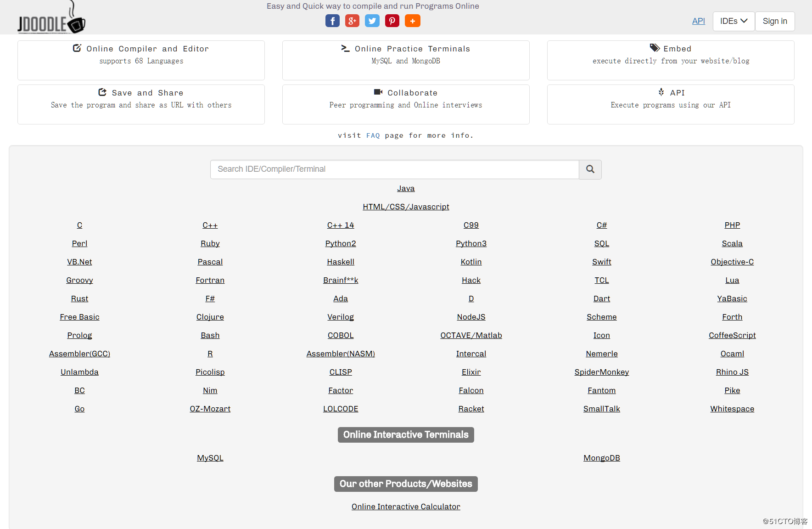Viewport: 812px width, 529px height.
Task: Open the Elixir compiler link
Action: click(471, 372)
